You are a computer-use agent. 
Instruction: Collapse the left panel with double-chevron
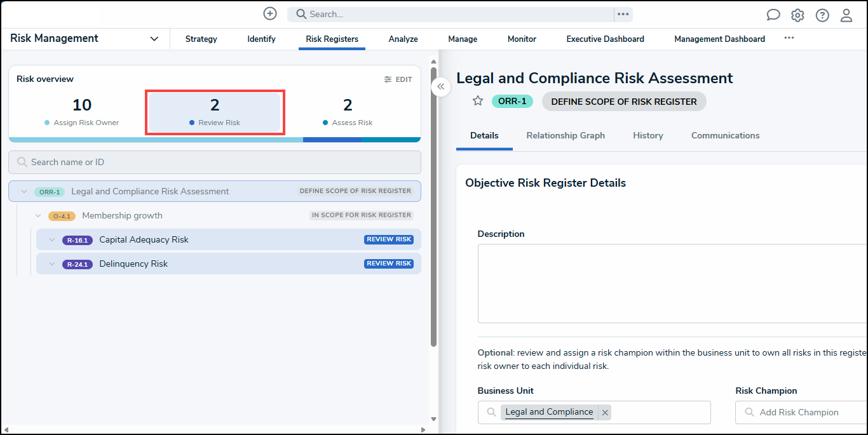coord(441,88)
